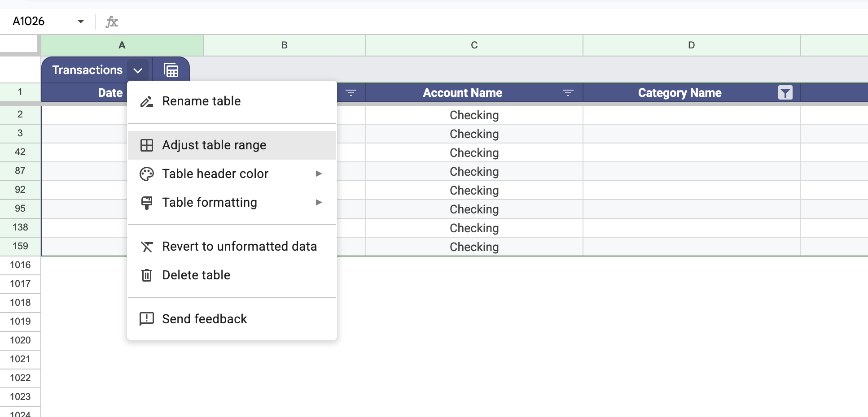The image size is (868, 417).
Task: Select row 1020 header
Action: tap(20, 340)
